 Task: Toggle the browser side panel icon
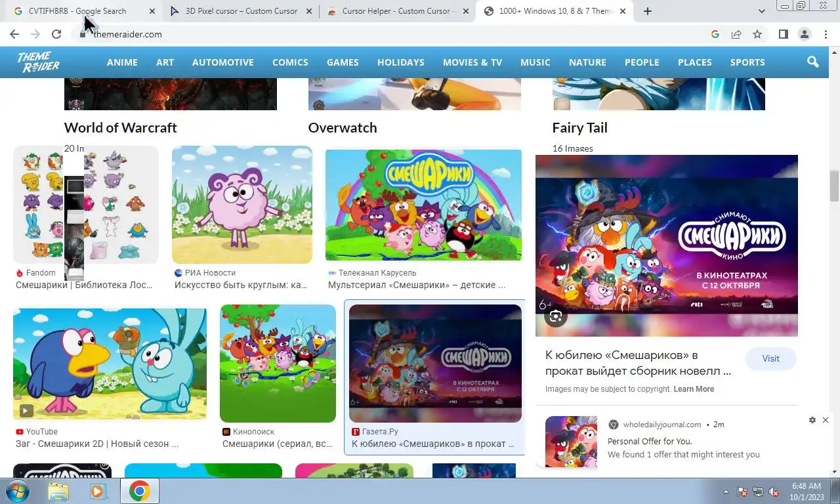point(783,34)
